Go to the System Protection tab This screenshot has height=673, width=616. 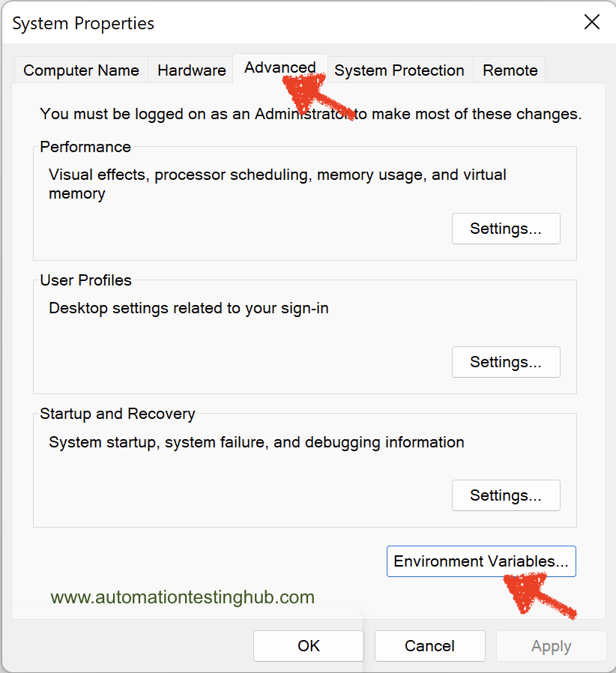point(399,70)
